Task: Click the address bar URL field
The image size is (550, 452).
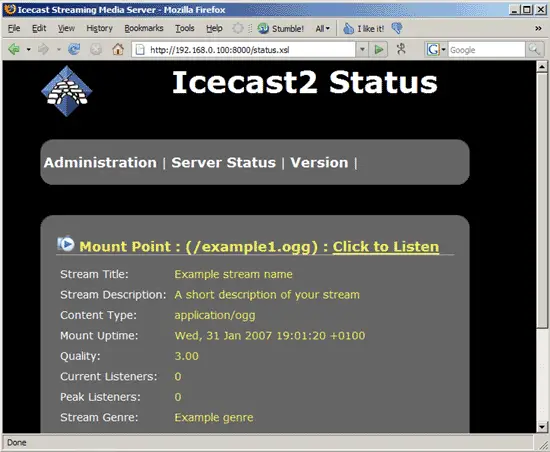Action: (243, 50)
